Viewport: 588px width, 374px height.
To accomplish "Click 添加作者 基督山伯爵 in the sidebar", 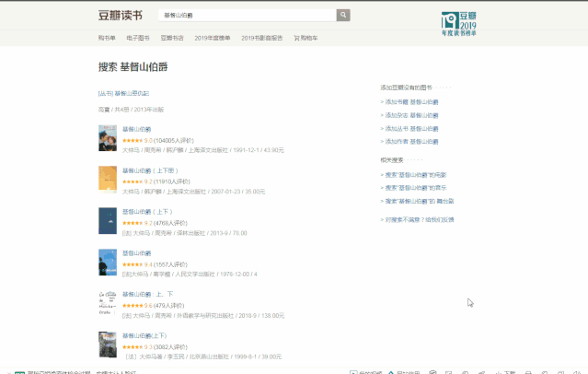I will 409,142.
